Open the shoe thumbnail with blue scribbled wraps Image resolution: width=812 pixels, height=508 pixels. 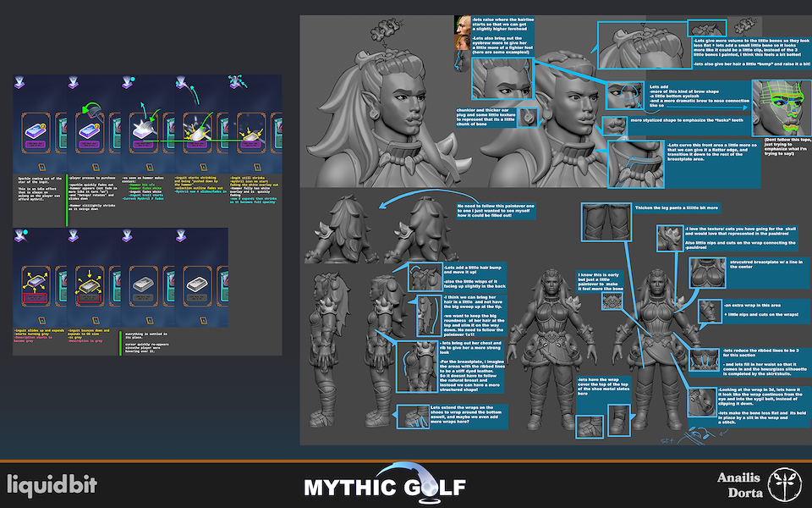coord(413,417)
